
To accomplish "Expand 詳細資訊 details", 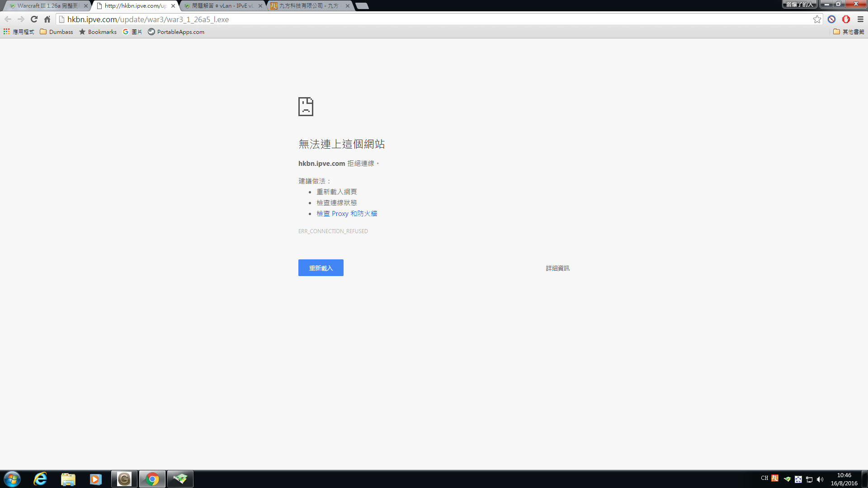I will pos(557,268).
